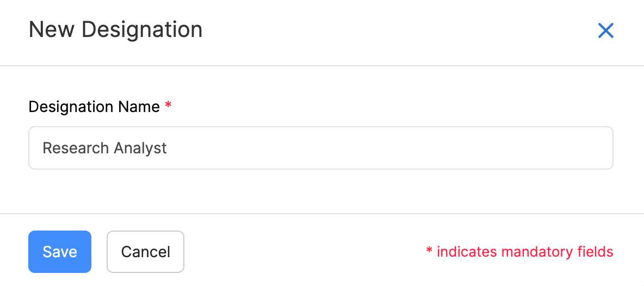
Task: Click the New Designation dialog heading
Action: (x=115, y=29)
